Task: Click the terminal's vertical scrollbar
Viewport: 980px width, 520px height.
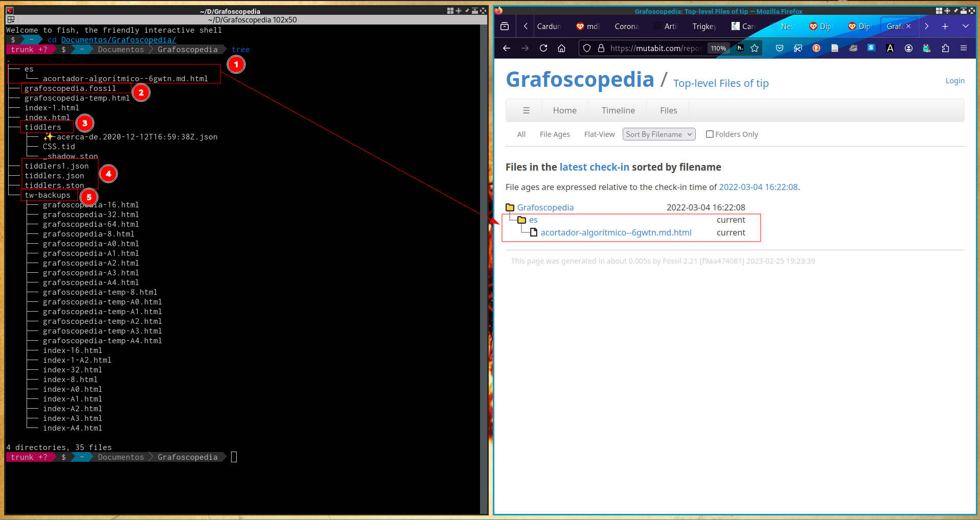Action: point(485,269)
